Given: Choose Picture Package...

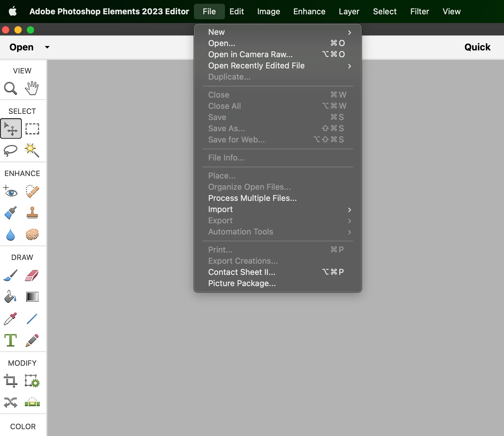Looking at the screenshot, I should [x=278, y=283].
